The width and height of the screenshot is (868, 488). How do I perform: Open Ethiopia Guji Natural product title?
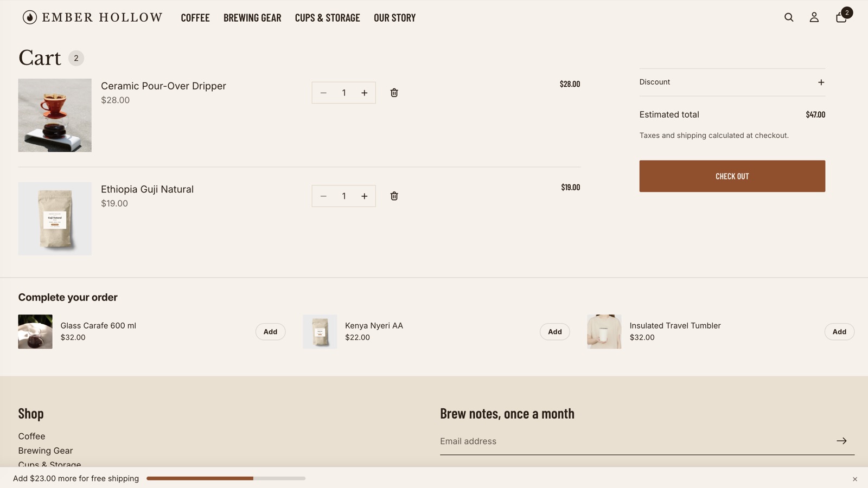(147, 189)
